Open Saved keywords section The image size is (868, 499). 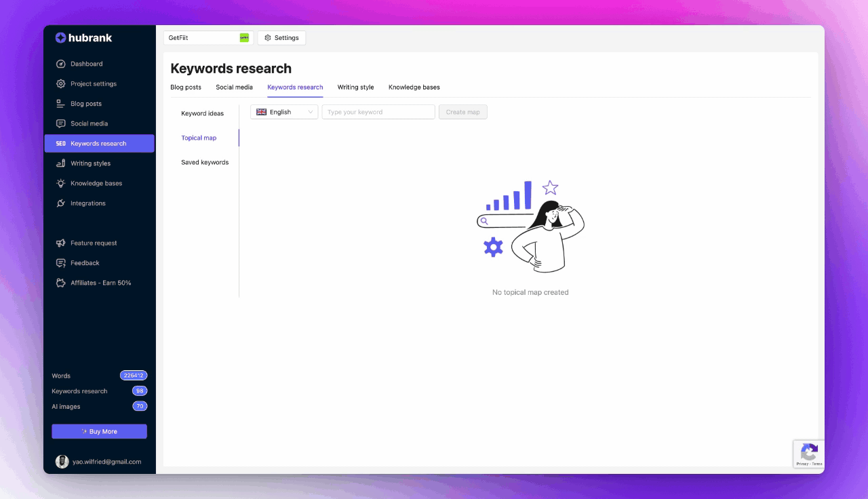tap(205, 163)
